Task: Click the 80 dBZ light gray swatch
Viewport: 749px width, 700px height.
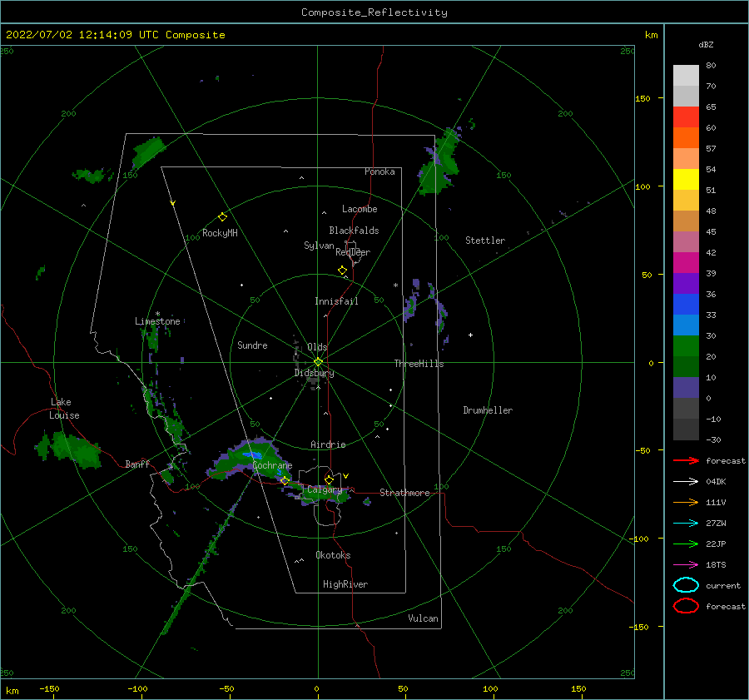Action: [x=686, y=75]
